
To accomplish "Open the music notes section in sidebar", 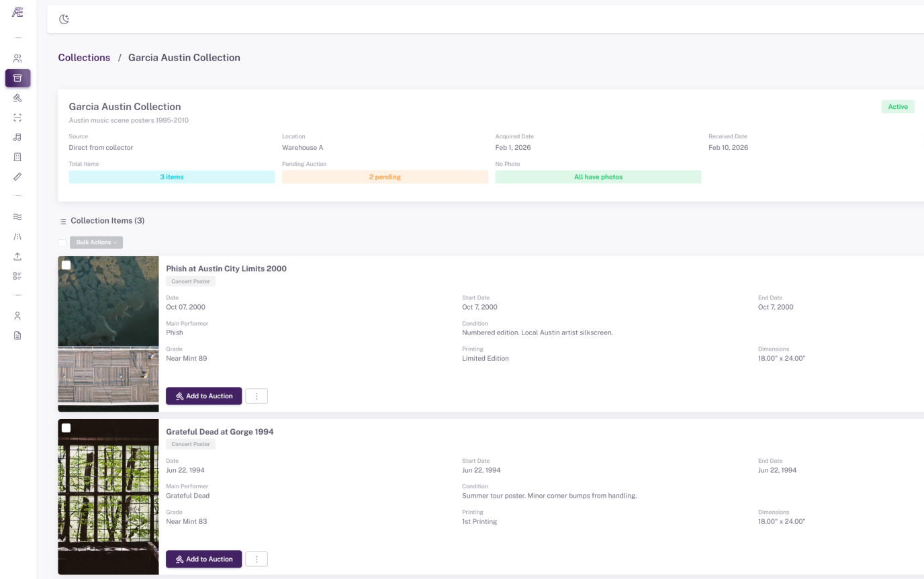I will (x=17, y=137).
